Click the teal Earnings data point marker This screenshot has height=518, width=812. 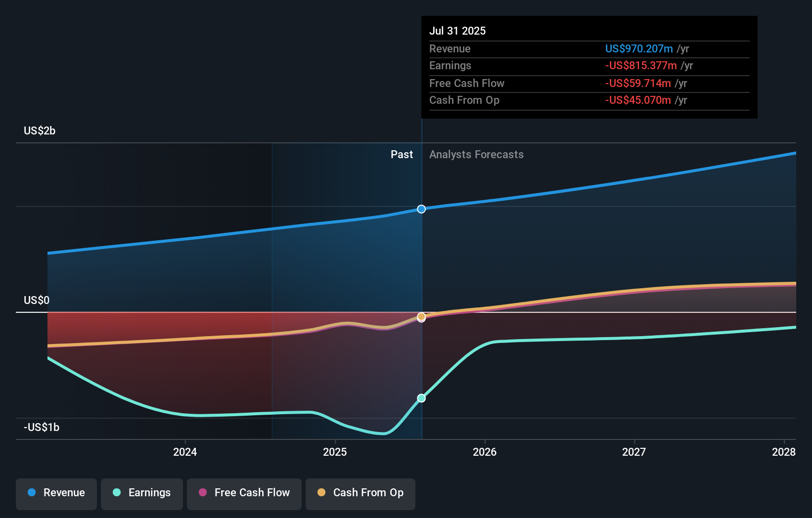[x=421, y=398]
